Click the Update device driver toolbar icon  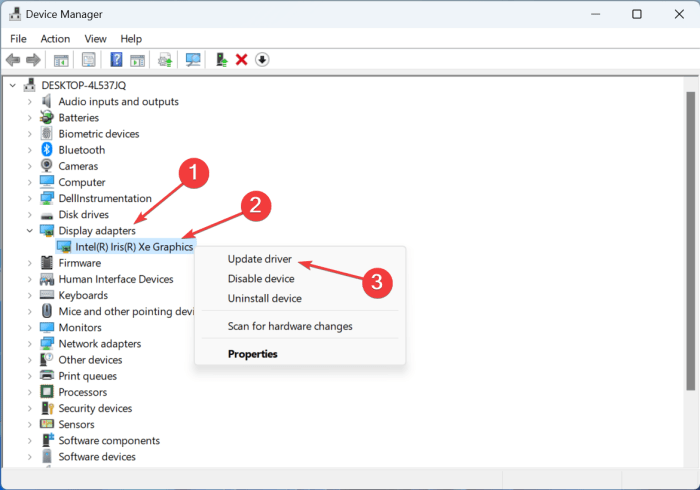tap(221, 60)
